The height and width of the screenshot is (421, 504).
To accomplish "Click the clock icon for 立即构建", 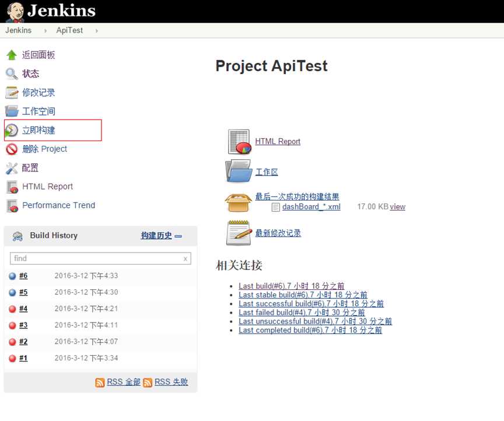I will (12, 130).
